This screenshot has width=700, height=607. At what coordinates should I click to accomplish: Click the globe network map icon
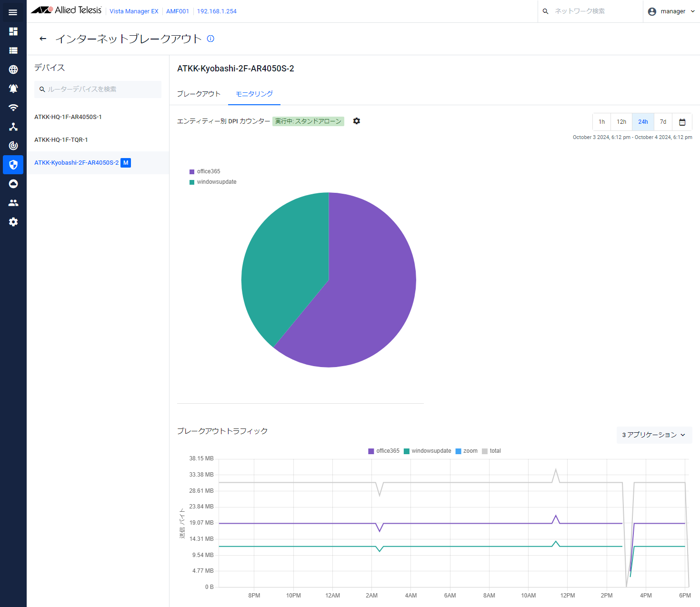pos(13,70)
